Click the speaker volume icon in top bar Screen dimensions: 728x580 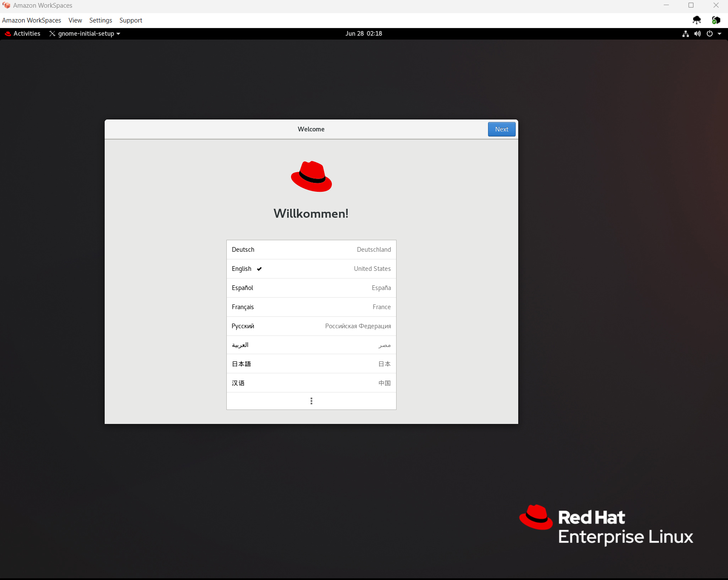(x=697, y=34)
